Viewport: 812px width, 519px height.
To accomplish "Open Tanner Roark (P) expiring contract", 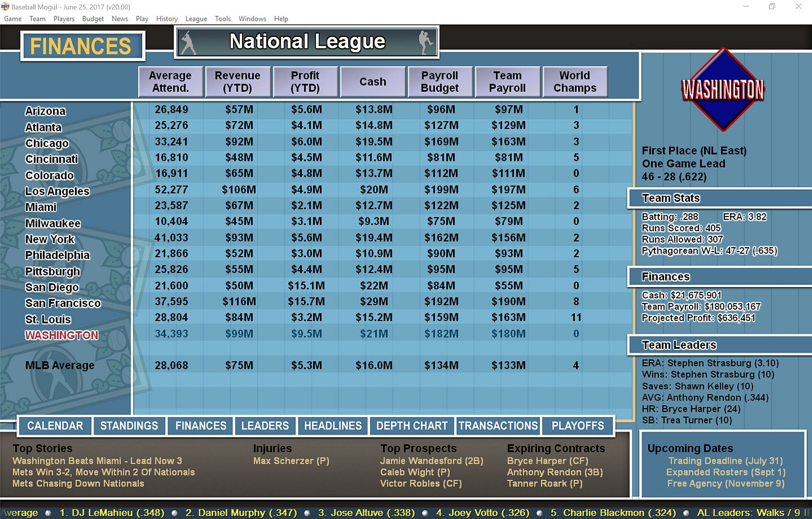I will point(545,483).
